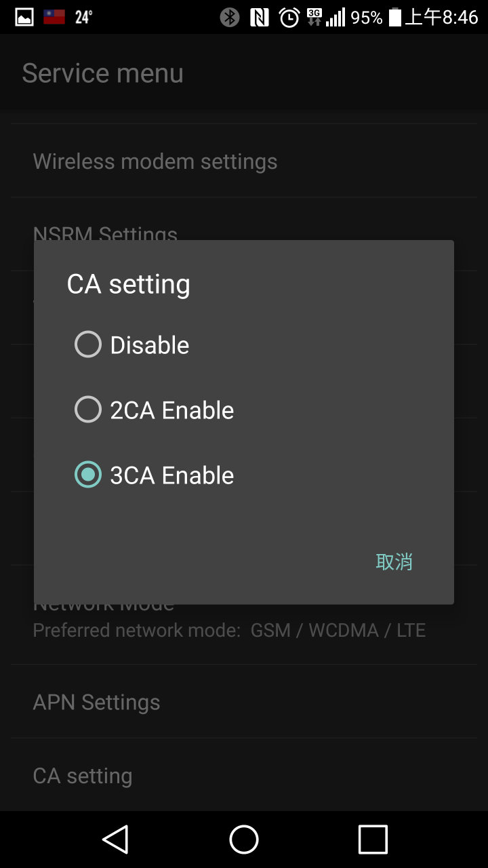Screen dimensions: 488x868
Task: Tap the Android home circle button
Action: pyautogui.click(x=244, y=840)
